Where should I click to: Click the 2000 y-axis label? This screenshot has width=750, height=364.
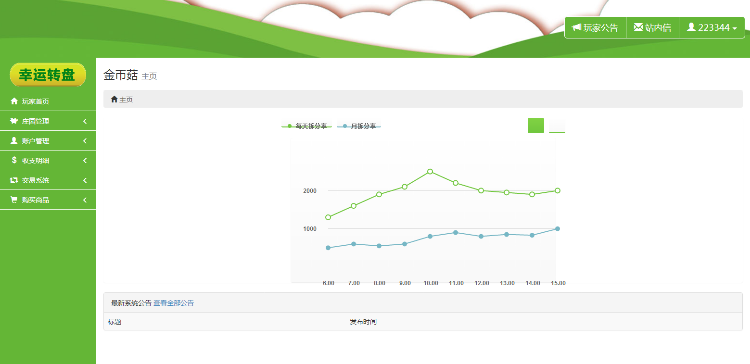pyautogui.click(x=309, y=190)
